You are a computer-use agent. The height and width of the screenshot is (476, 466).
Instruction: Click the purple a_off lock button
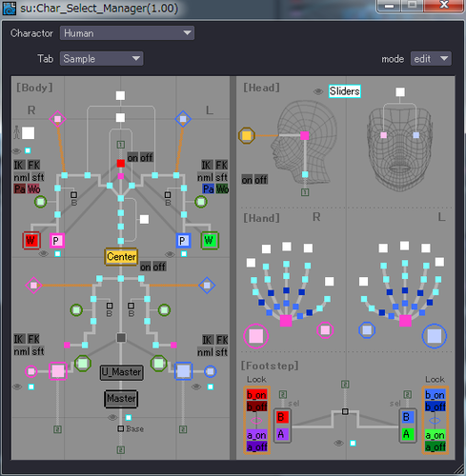pyautogui.click(x=256, y=446)
